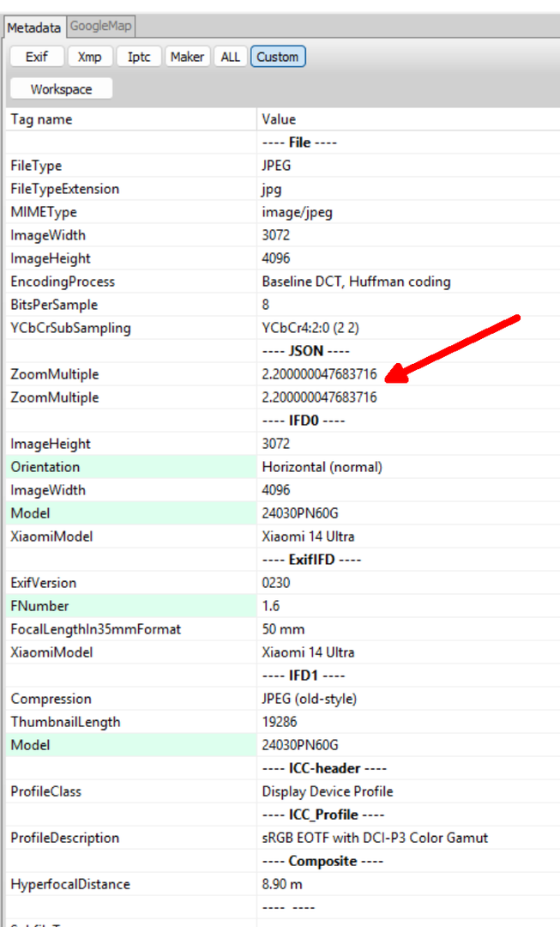Image resolution: width=560 pixels, height=927 pixels.
Task: Open the GoogleMap tab
Action: pyautogui.click(x=100, y=27)
